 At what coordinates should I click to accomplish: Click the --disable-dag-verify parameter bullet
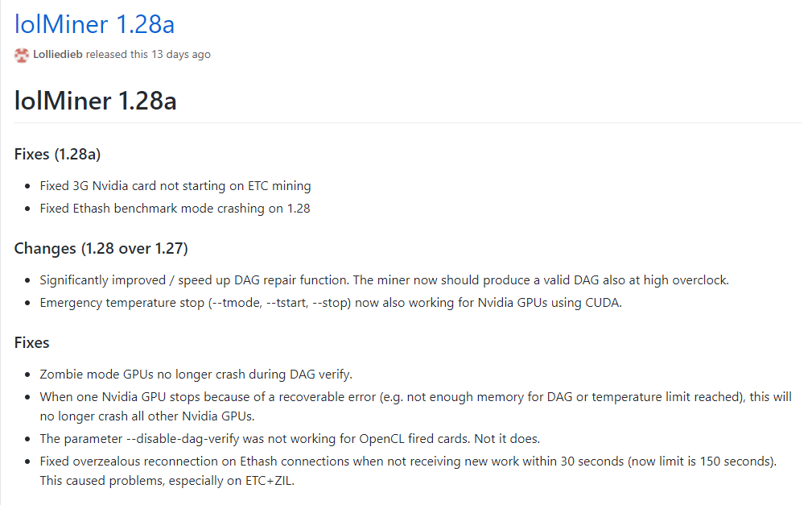tap(290, 439)
